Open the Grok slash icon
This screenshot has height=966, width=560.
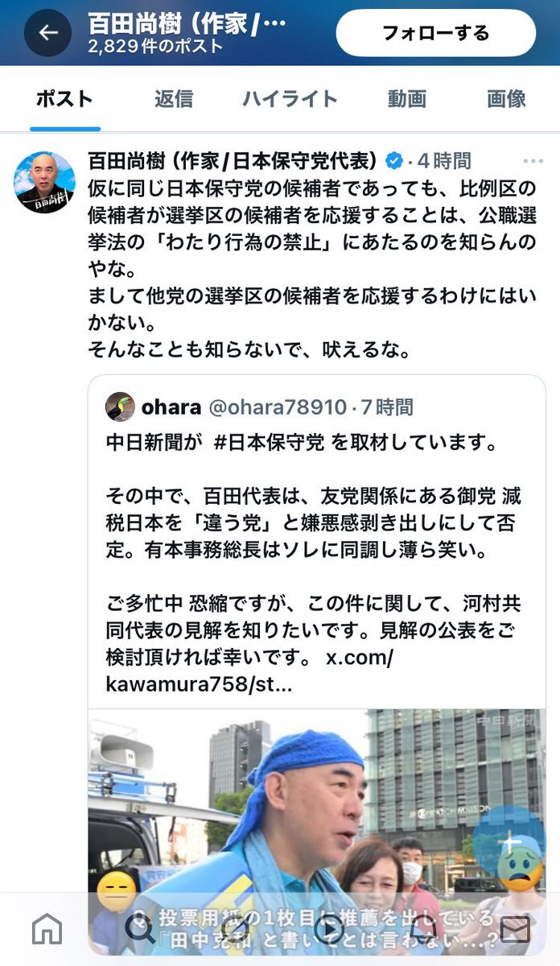(x=234, y=929)
